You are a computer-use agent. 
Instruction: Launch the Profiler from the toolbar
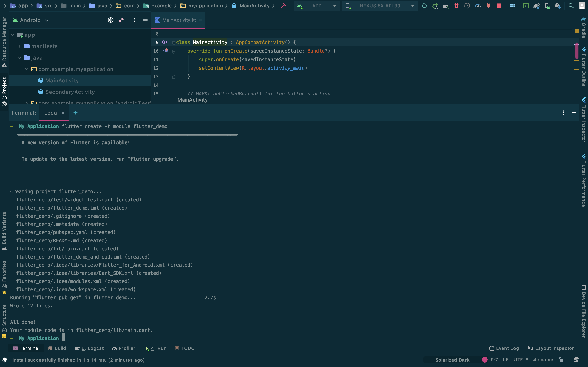(x=478, y=6)
